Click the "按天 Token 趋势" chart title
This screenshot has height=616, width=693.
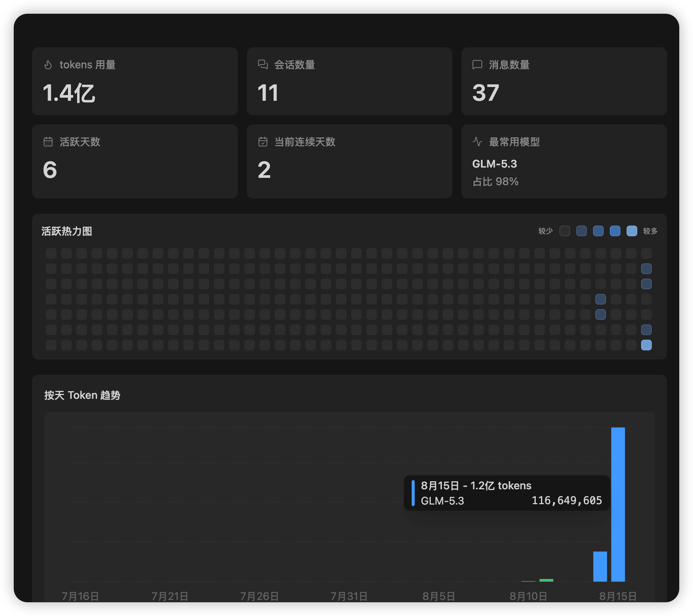(82, 395)
